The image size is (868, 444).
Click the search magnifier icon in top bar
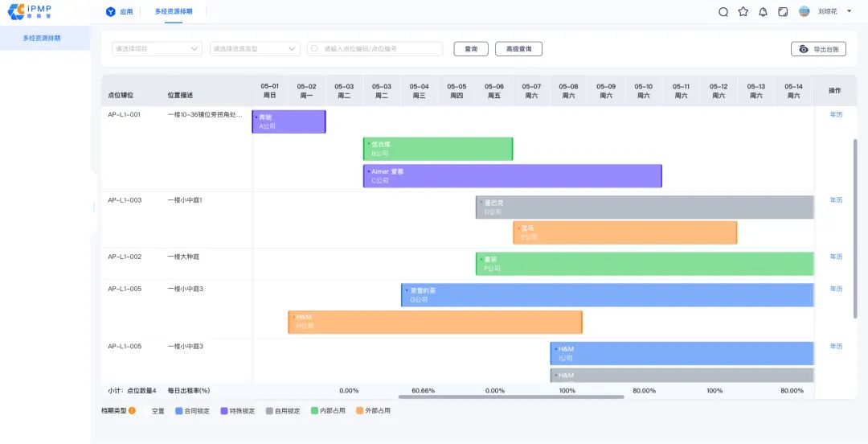[x=723, y=12]
